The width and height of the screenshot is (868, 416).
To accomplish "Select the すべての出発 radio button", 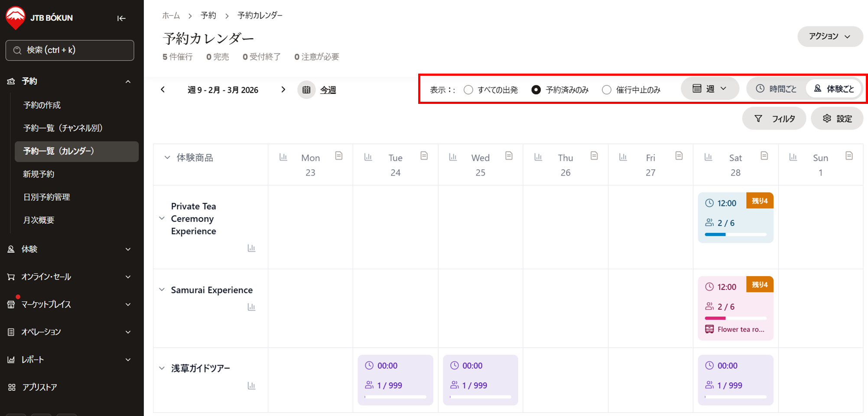I will [468, 90].
